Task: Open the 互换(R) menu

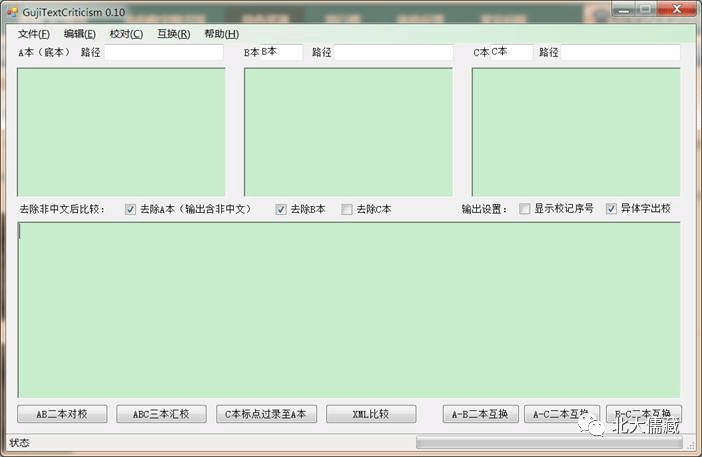Action: pyautogui.click(x=173, y=33)
